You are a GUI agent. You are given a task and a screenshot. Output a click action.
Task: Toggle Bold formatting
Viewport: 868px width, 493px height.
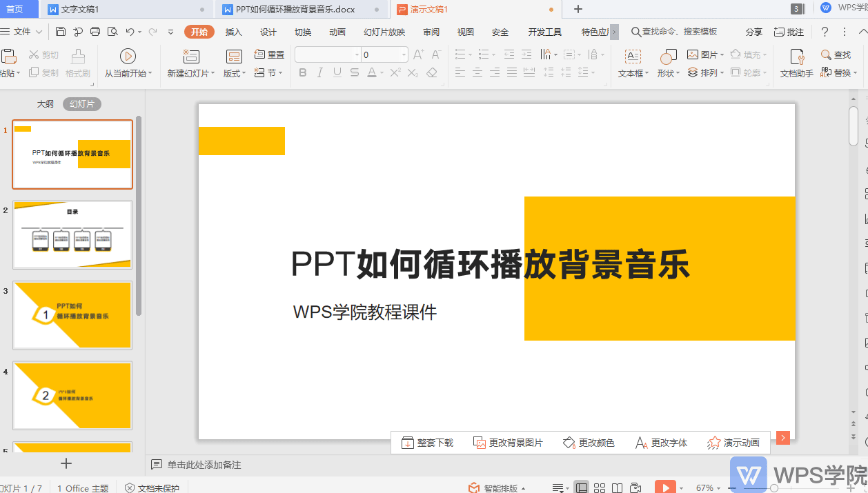pos(303,72)
